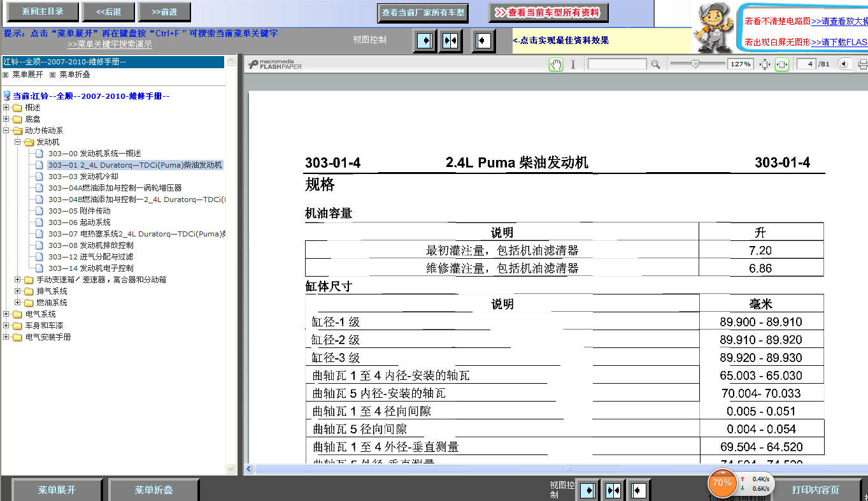The width and height of the screenshot is (868, 501).
Task: Click the 127% zoom percentage field
Action: coord(741,64)
